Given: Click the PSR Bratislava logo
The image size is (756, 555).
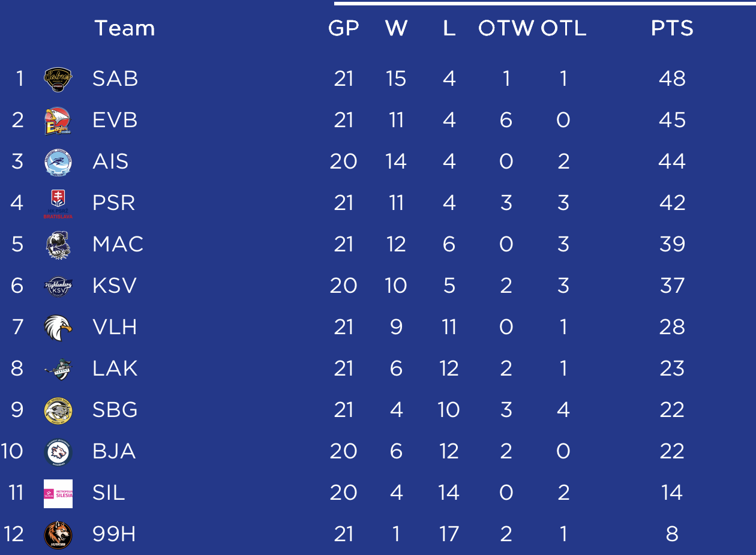Looking at the screenshot, I should click(x=58, y=203).
